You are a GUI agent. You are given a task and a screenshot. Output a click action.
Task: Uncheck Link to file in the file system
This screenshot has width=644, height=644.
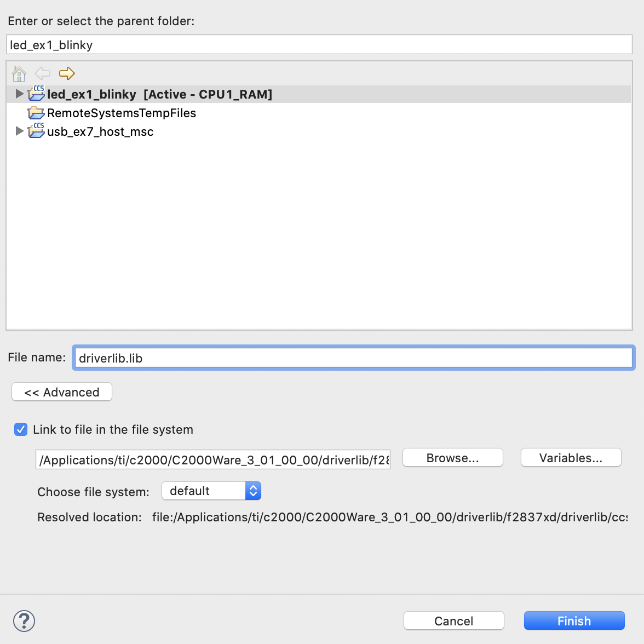point(20,429)
